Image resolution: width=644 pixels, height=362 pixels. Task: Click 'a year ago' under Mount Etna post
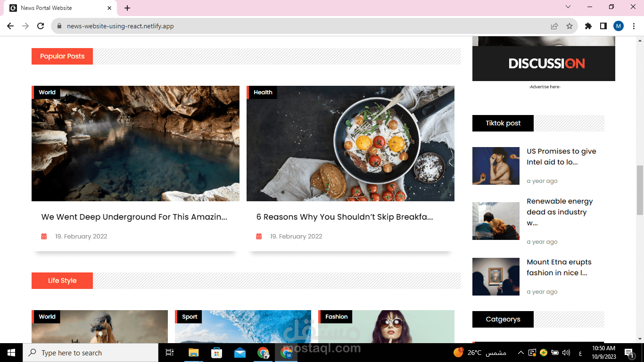click(542, 292)
